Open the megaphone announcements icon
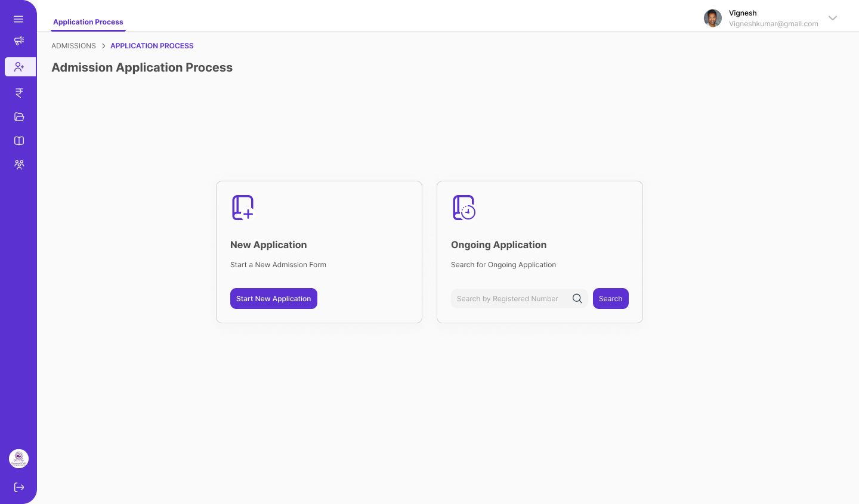This screenshot has height=504, width=859. [x=19, y=41]
